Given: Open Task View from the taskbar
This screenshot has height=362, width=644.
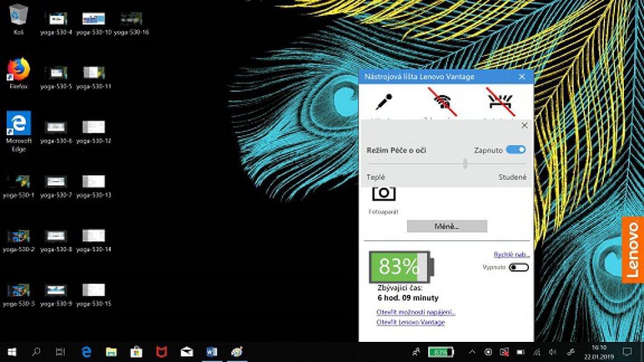Looking at the screenshot, I should [60, 352].
